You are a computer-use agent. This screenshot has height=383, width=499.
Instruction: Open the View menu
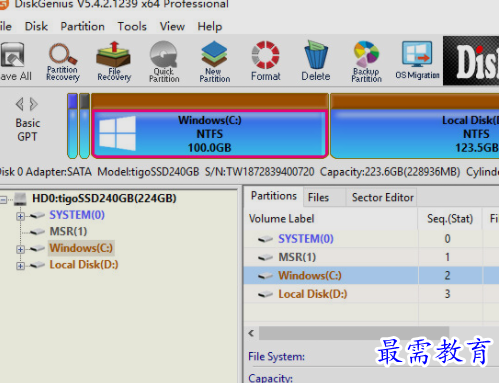click(172, 26)
